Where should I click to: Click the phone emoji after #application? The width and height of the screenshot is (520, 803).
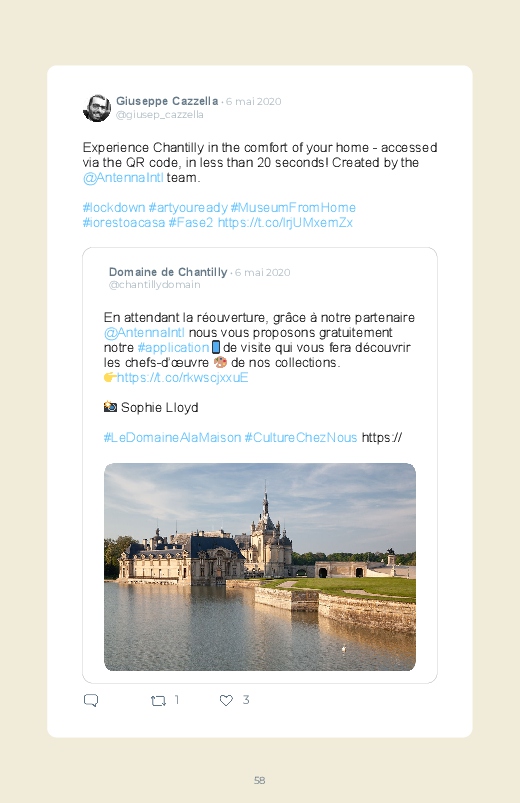[x=216, y=347]
